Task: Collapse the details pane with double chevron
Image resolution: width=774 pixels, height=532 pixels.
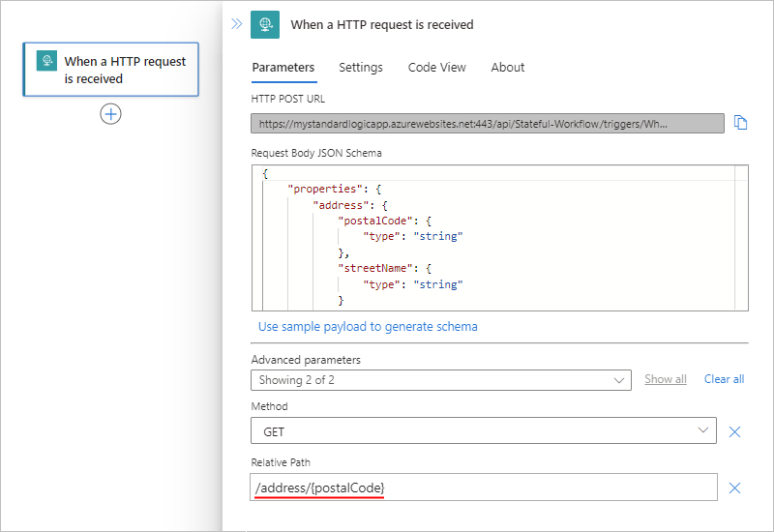Action: [x=236, y=23]
